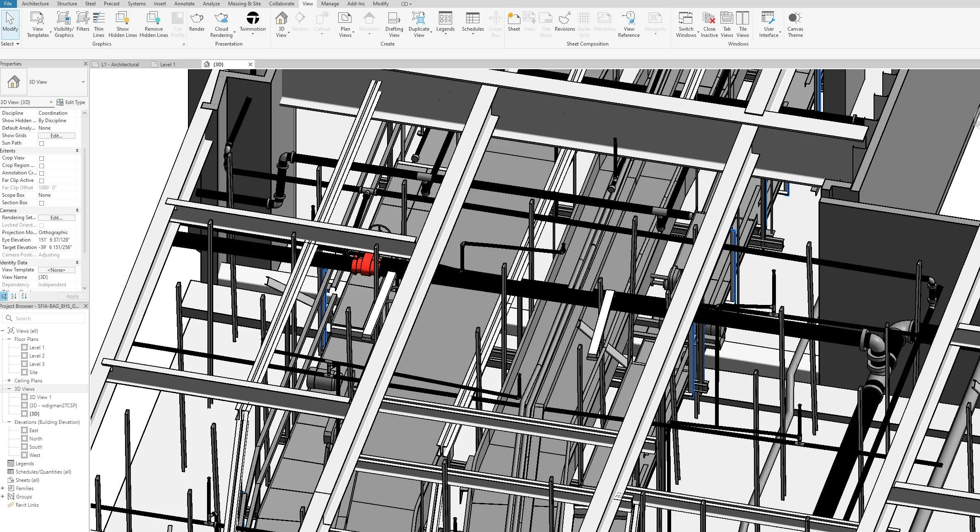The image size is (980, 532).
Task: Click the View Template None button
Action: pyautogui.click(x=56, y=270)
